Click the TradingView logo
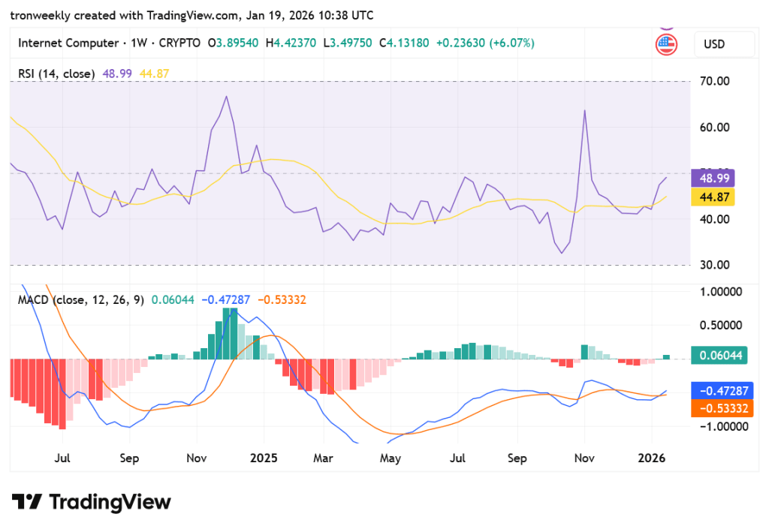 click(x=91, y=502)
